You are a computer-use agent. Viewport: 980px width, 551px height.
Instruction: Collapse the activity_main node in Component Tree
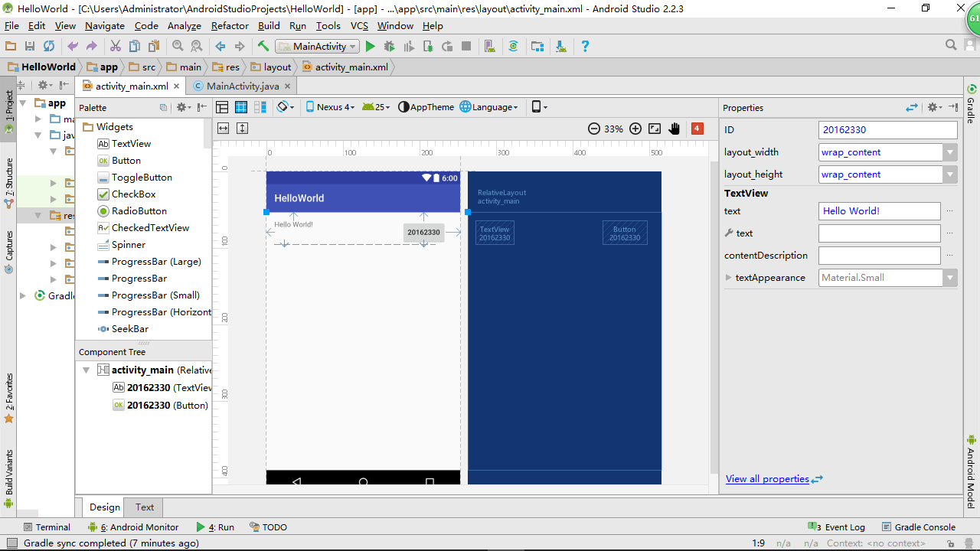click(87, 370)
